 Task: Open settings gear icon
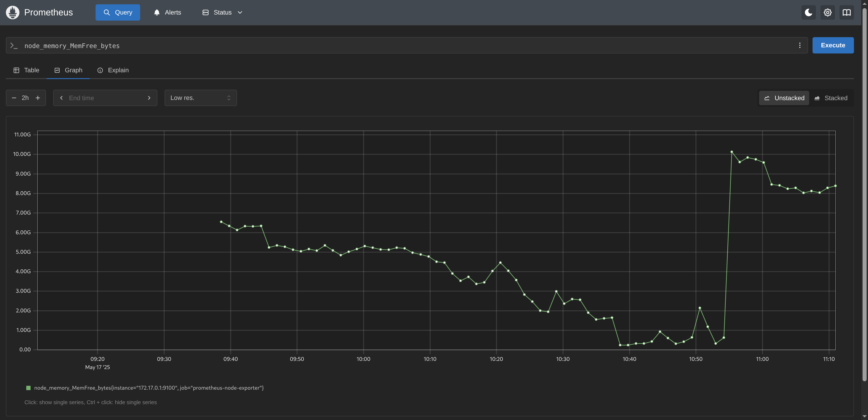coord(827,12)
